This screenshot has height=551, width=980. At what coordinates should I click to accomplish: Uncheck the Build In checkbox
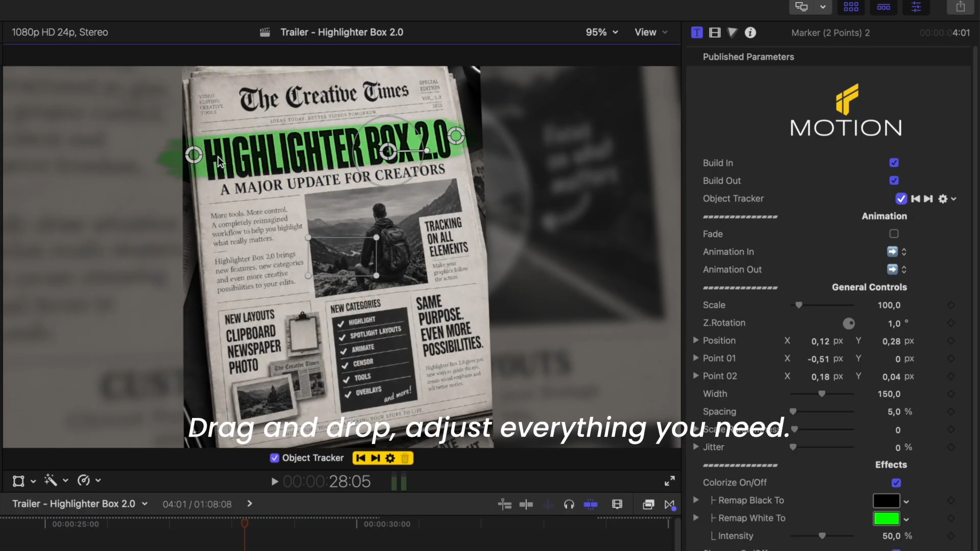[894, 163]
